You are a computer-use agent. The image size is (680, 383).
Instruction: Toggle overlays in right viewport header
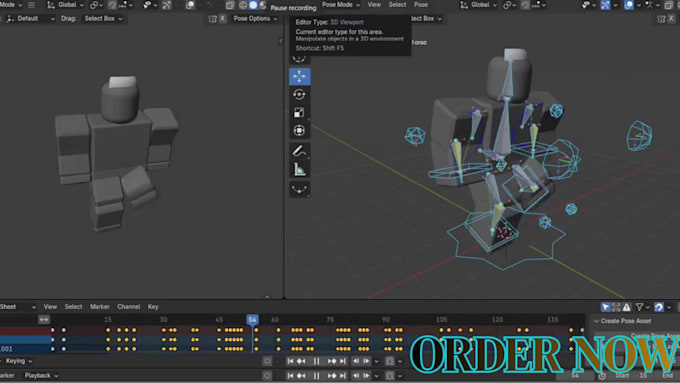pyautogui.click(x=628, y=5)
